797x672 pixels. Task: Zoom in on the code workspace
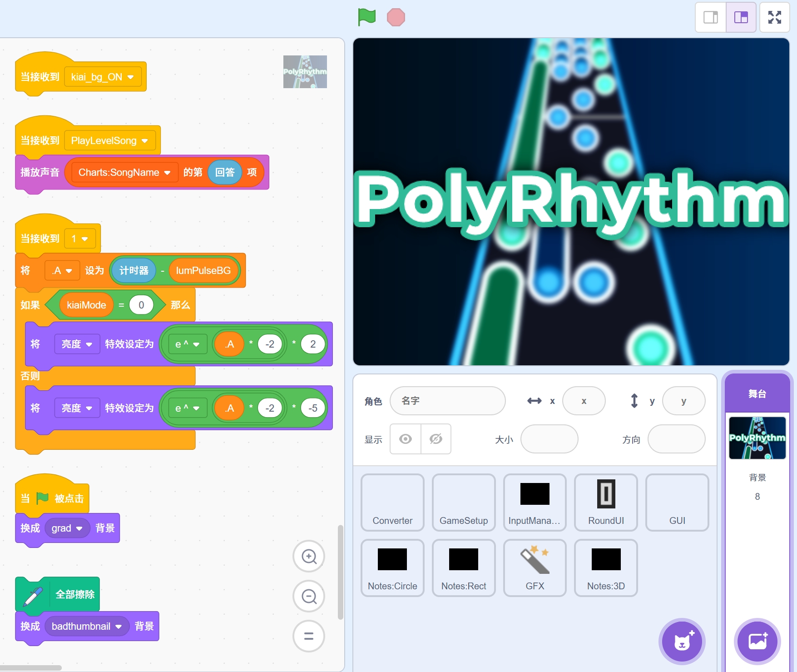click(309, 556)
